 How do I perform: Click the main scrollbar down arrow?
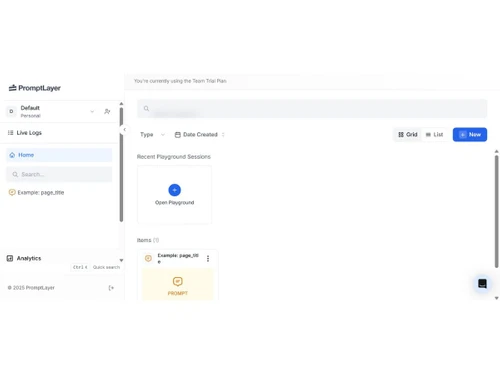[x=496, y=298]
